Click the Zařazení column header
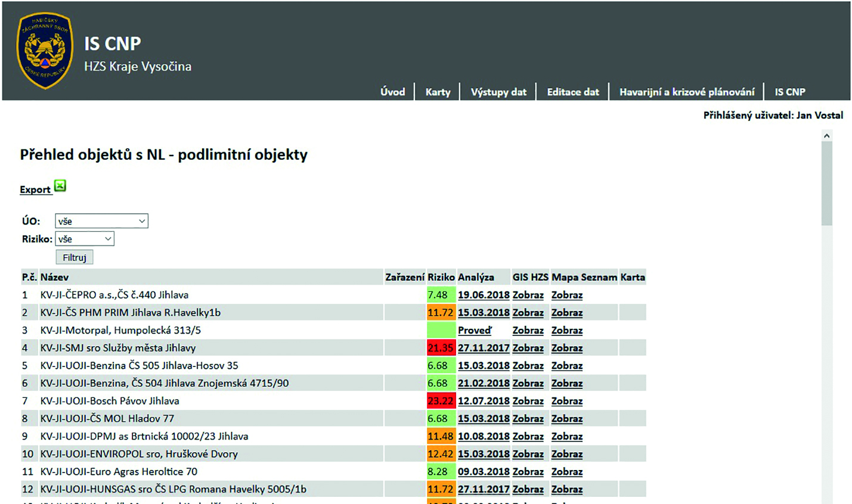This screenshot has height=504, width=852. [x=405, y=277]
